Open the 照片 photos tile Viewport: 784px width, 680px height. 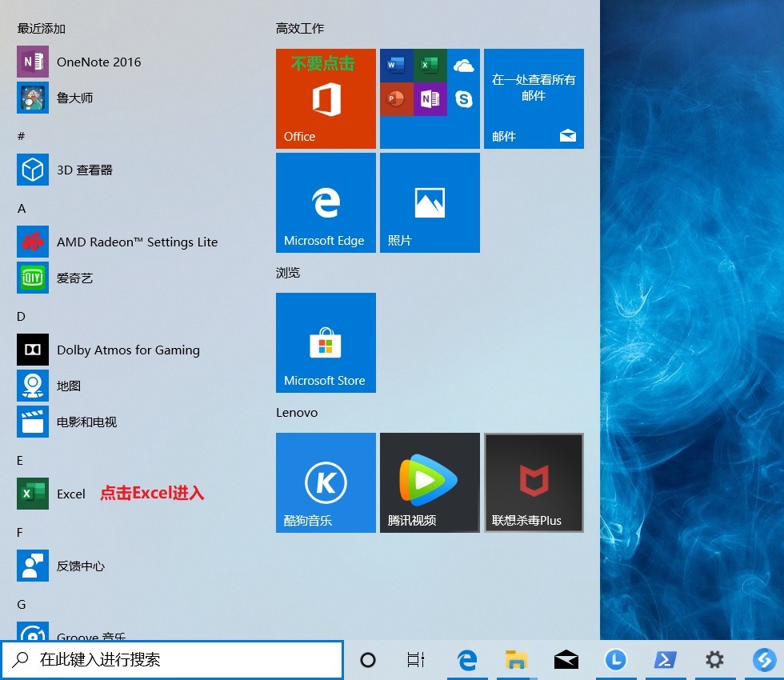tap(430, 202)
